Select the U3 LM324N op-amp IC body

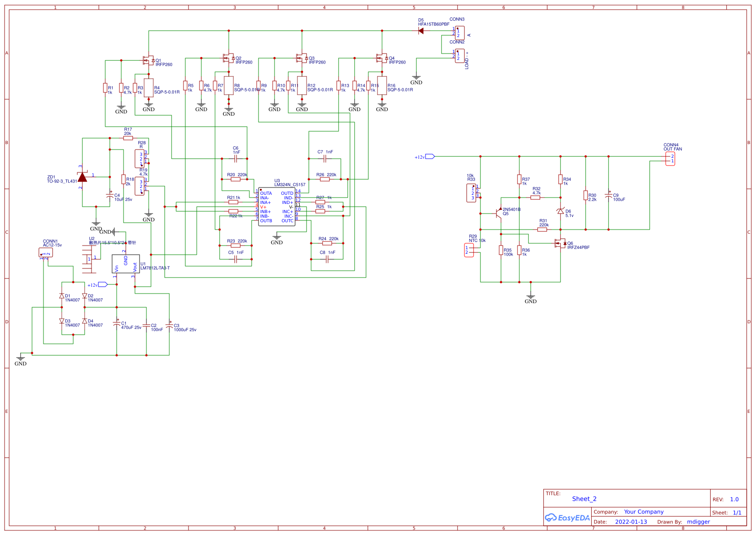coord(276,207)
